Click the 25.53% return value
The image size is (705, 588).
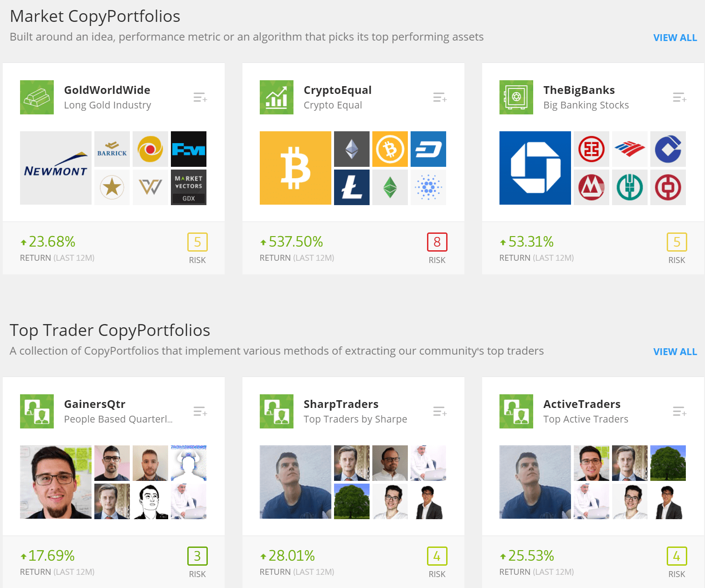pyautogui.click(x=531, y=556)
